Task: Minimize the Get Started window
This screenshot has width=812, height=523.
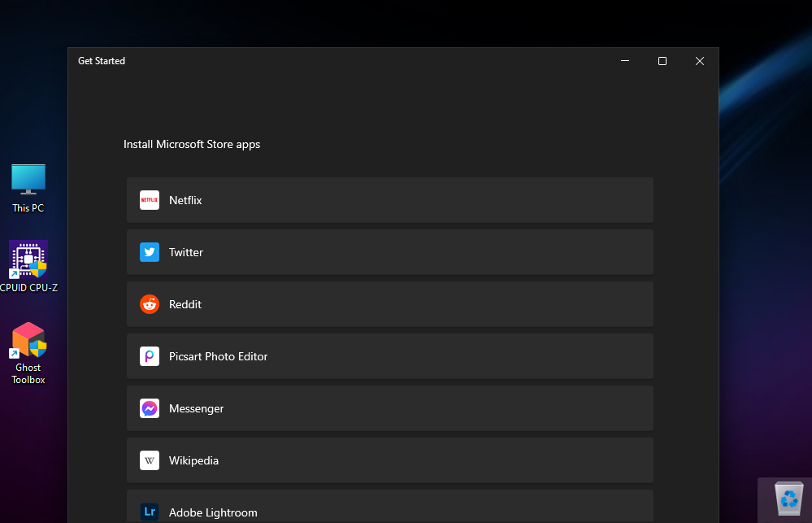Action: [625, 61]
